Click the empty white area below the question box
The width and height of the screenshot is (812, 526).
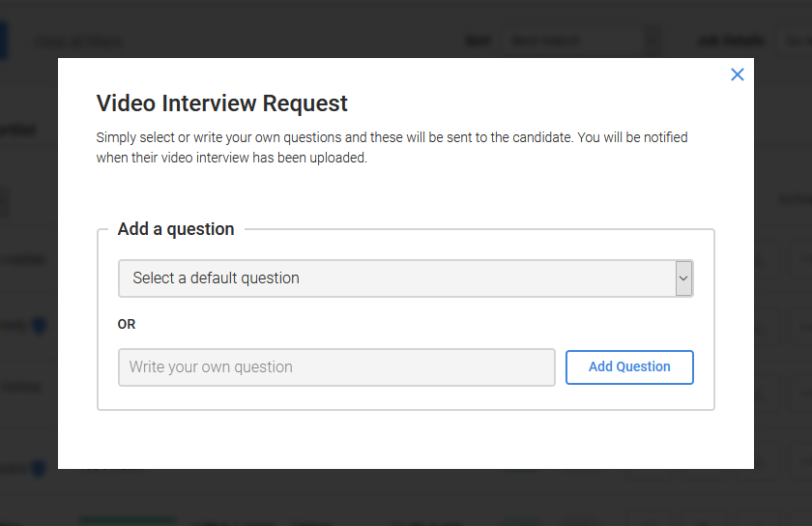pyautogui.click(x=406, y=440)
